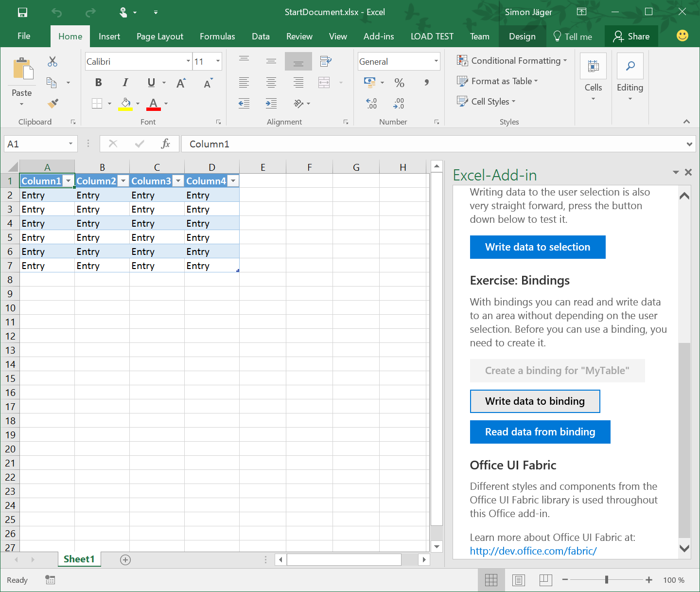Click the zoom slider handle
The height and width of the screenshot is (592, 700).
click(x=607, y=580)
